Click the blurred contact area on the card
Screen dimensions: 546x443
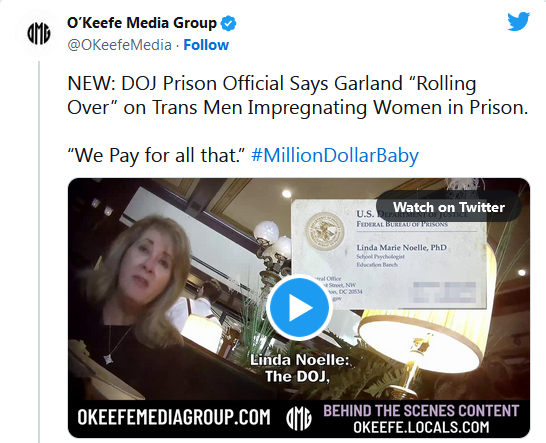point(445,292)
